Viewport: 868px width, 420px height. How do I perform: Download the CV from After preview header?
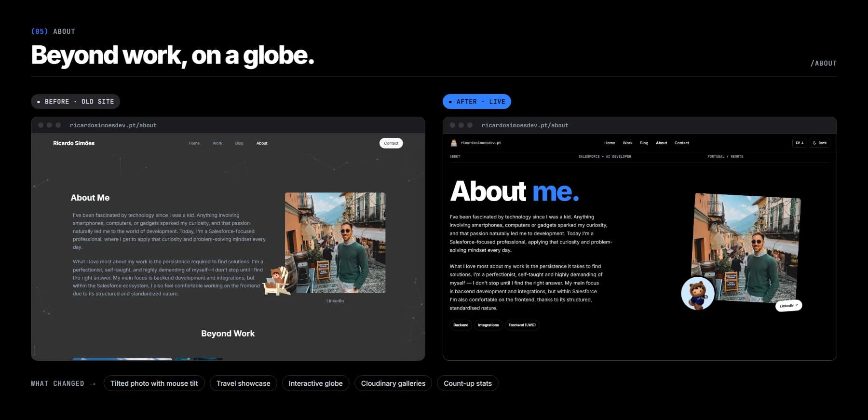pos(800,143)
